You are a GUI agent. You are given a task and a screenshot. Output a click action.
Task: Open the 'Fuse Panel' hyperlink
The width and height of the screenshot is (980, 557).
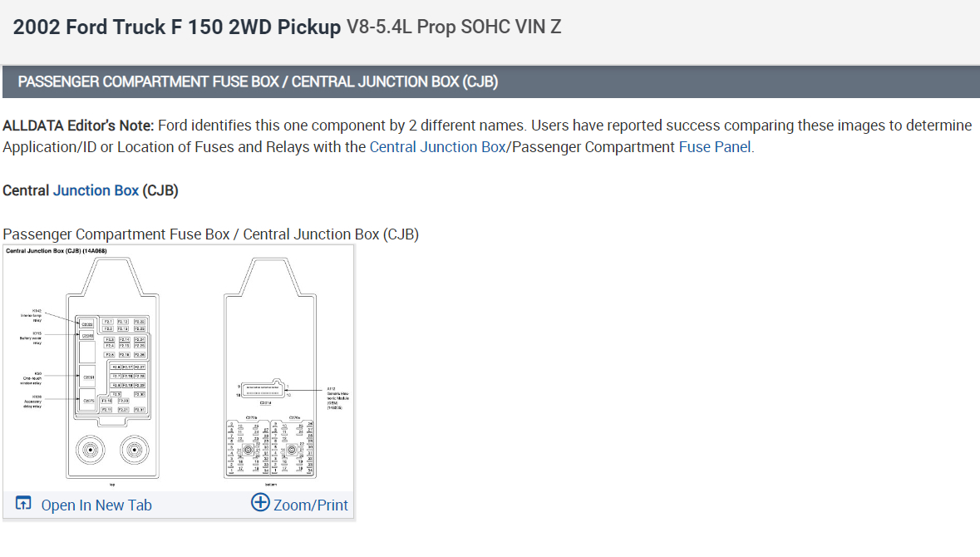715,147
